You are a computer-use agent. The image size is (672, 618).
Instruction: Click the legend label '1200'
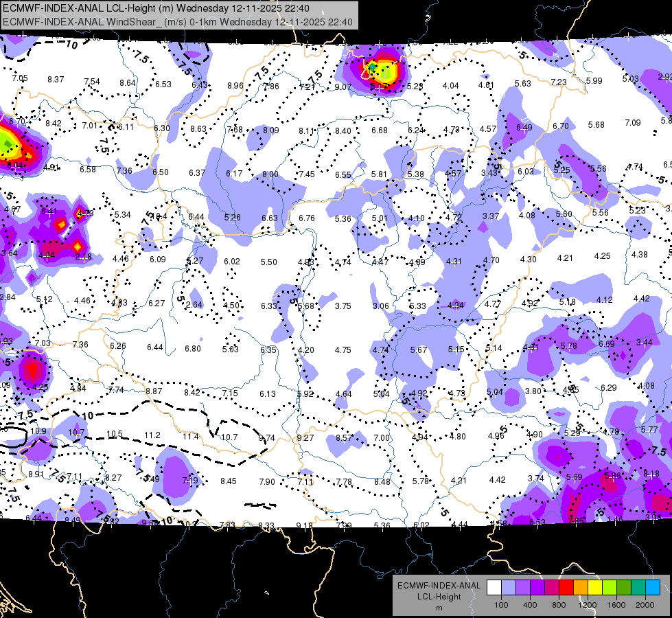(587, 605)
